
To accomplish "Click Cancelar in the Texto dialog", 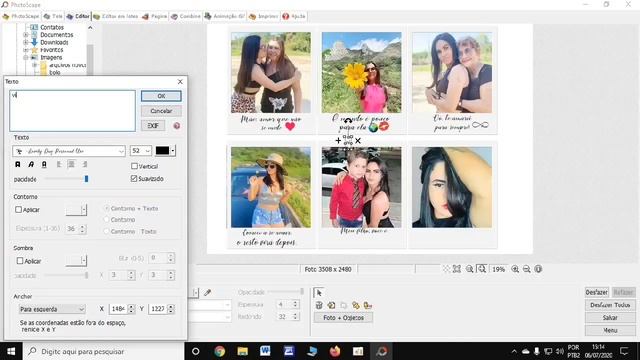I will click(x=161, y=111).
